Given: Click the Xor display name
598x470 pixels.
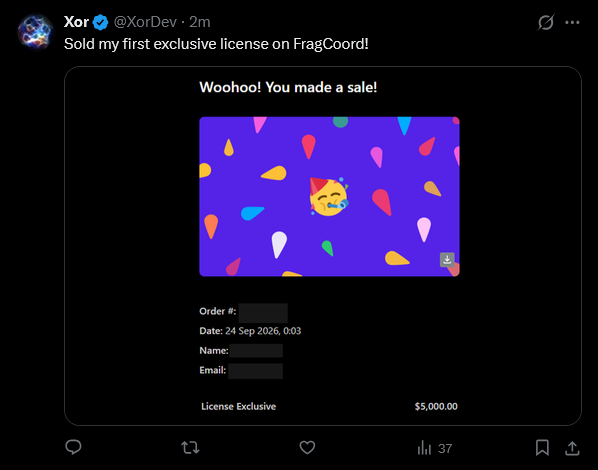Looking at the screenshot, I should tap(76, 22).
